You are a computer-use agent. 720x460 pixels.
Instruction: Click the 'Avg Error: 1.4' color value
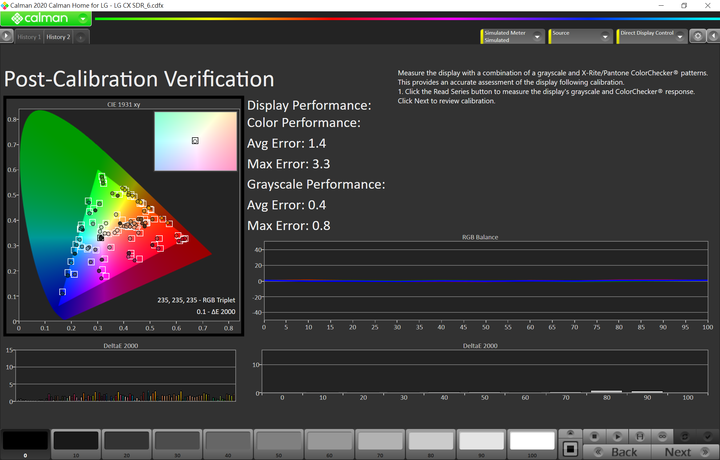pos(287,144)
